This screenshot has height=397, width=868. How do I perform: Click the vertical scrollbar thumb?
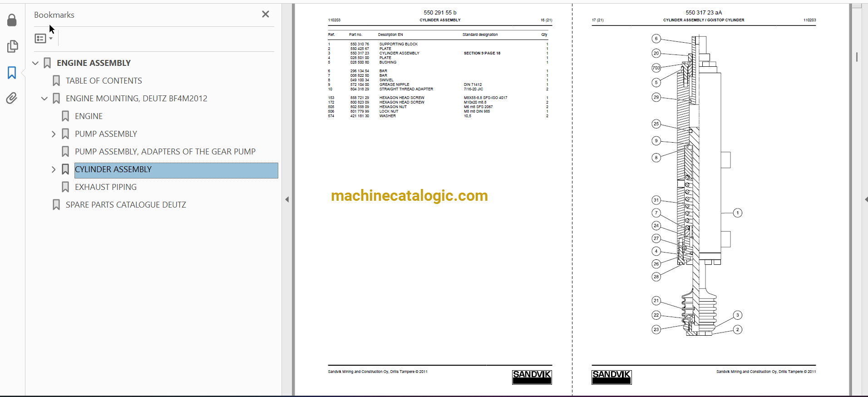click(857, 57)
